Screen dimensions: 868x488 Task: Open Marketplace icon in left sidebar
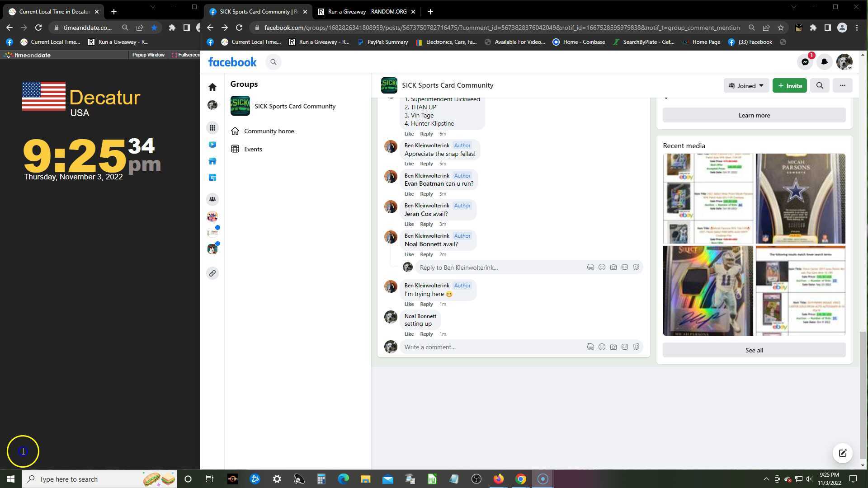coord(212,161)
